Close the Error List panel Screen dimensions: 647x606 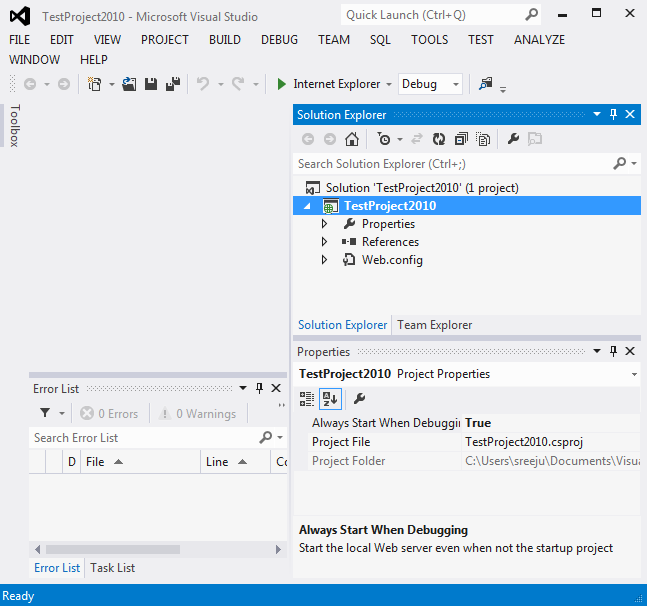[276, 388]
